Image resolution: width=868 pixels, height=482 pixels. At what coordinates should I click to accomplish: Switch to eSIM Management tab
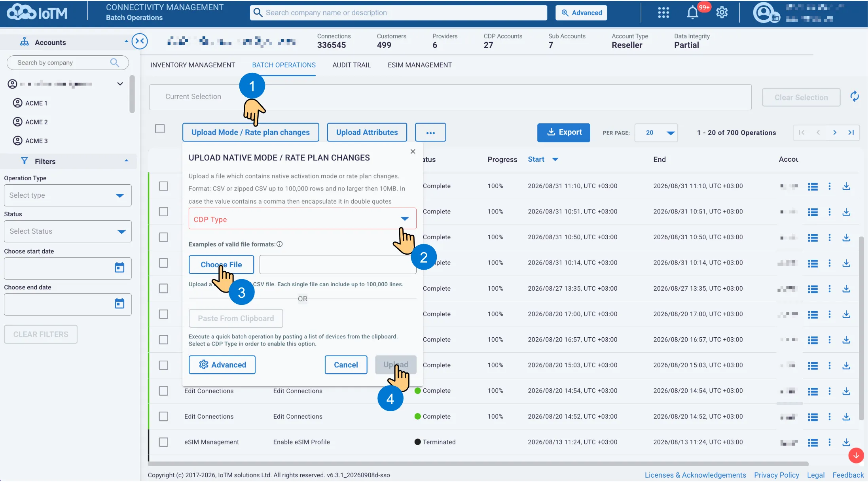click(420, 65)
